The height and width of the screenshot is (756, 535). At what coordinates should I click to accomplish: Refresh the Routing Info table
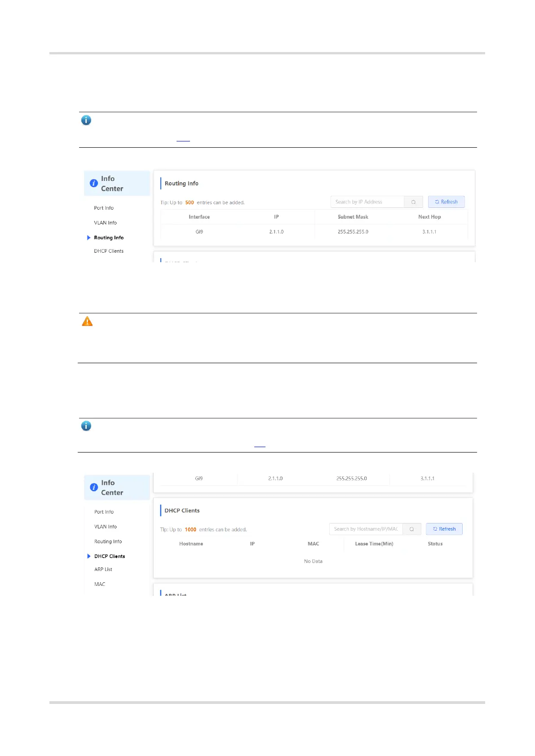[x=446, y=202]
